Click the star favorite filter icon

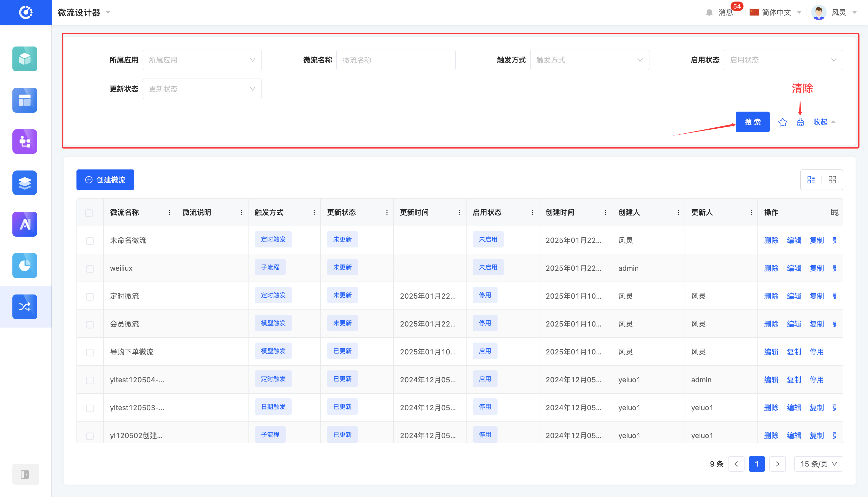pos(782,122)
